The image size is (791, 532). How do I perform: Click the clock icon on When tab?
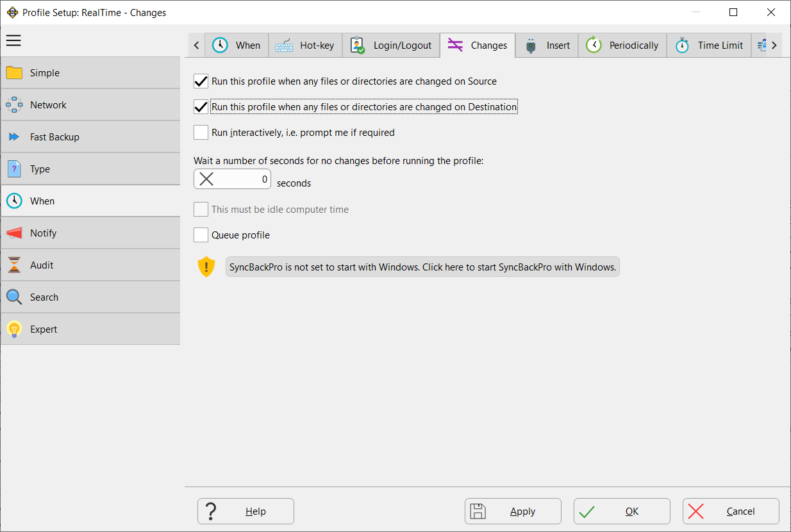[x=220, y=45]
